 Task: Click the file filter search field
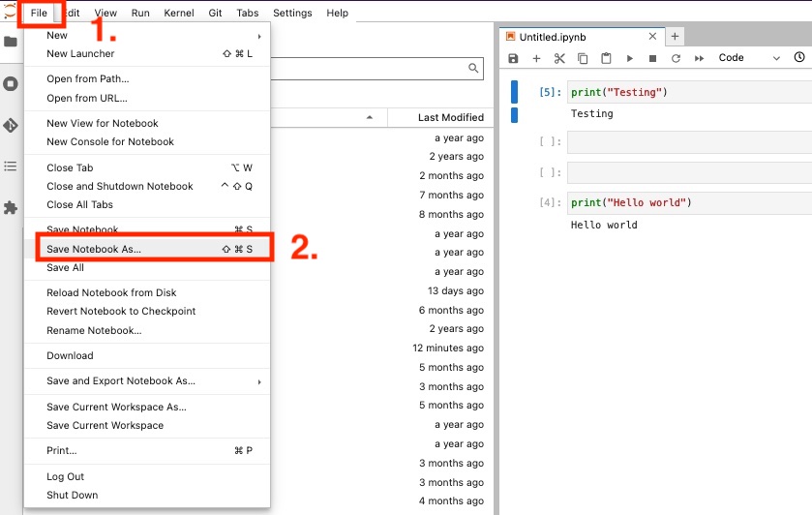pos(377,69)
